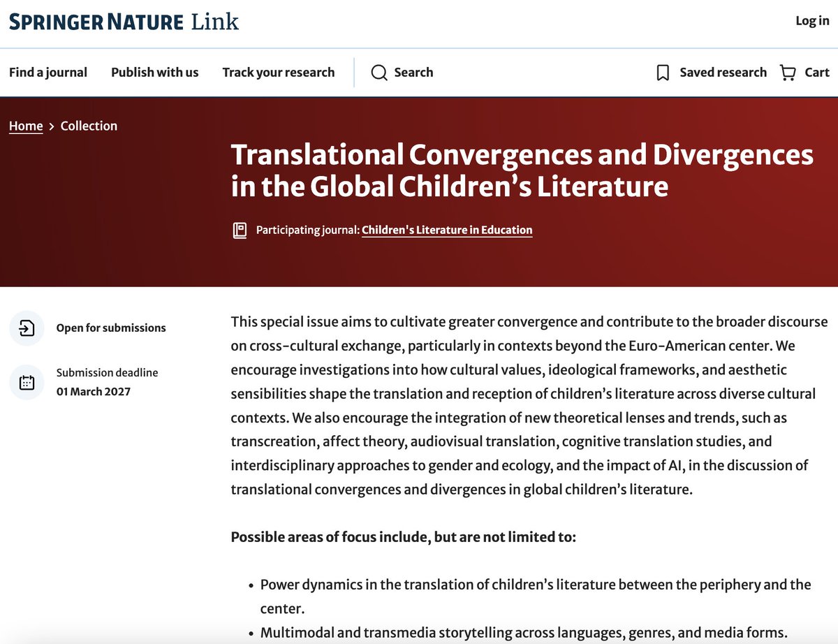838x644 pixels.
Task: Open the Children's Literature in Education journal
Action: (x=446, y=229)
